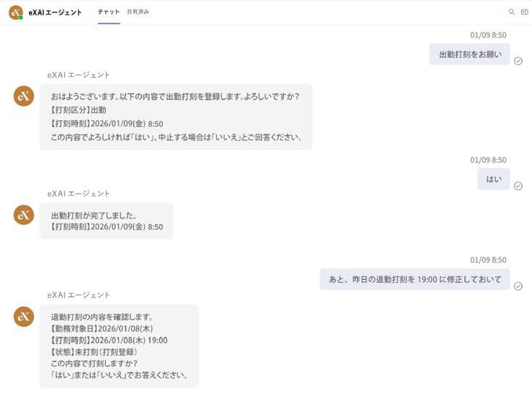Click the 01/09 8:50 timestamp above the はい reply
The width and height of the screenshot is (532, 396).
pos(488,160)
